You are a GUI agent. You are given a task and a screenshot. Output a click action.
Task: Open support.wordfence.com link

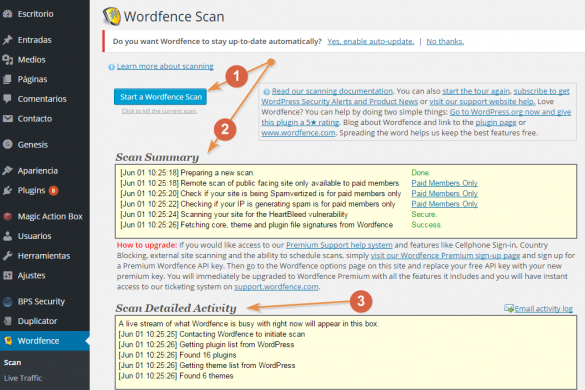(276, 287)
